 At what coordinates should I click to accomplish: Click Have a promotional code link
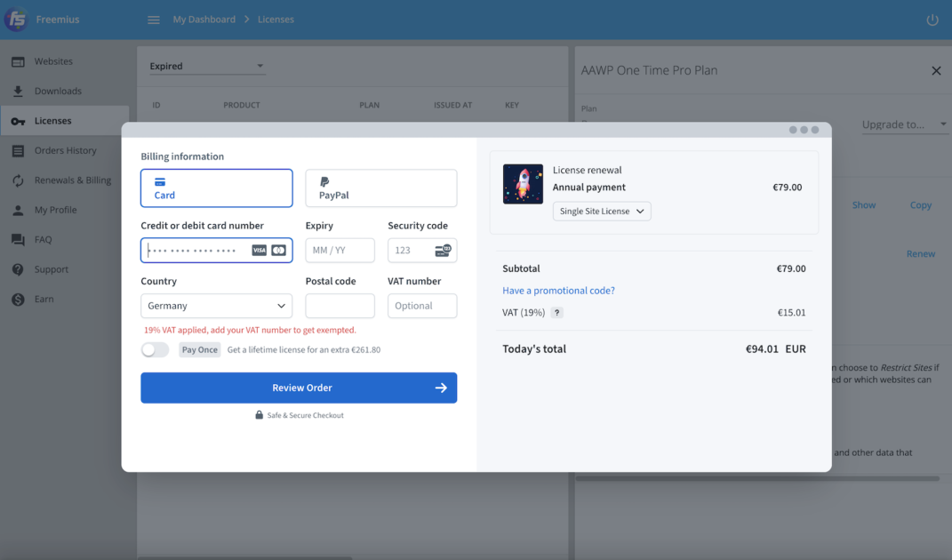(x=558, y=291)
